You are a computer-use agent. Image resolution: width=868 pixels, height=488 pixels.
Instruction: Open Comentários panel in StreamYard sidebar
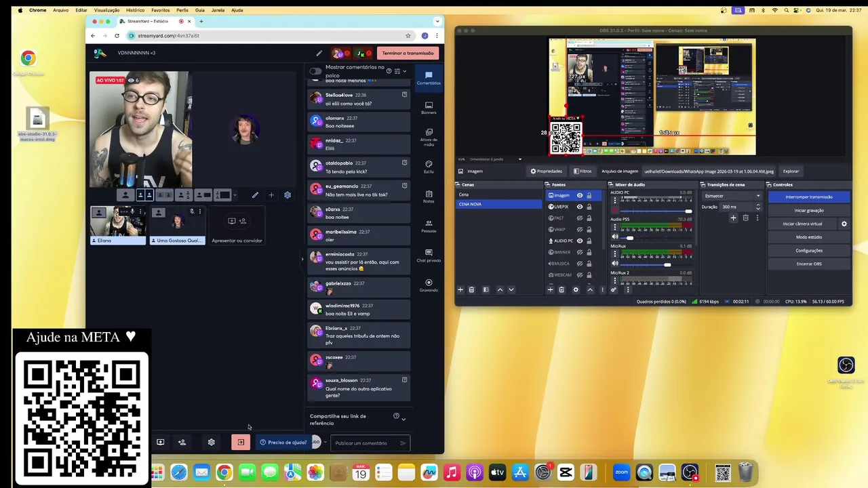(x=429, y=78)
